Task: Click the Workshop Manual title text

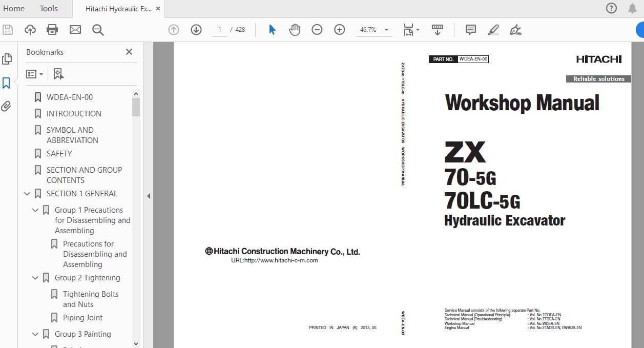Action: coord(522,103)
